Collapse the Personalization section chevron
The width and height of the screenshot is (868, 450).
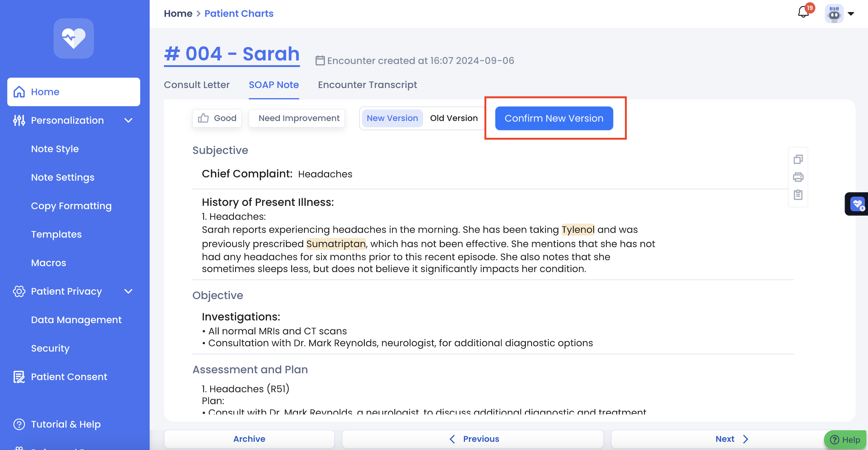(128, 120)
